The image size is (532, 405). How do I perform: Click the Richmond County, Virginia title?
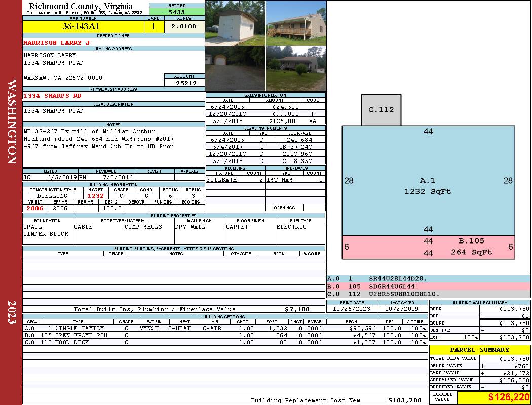point(82,6)
